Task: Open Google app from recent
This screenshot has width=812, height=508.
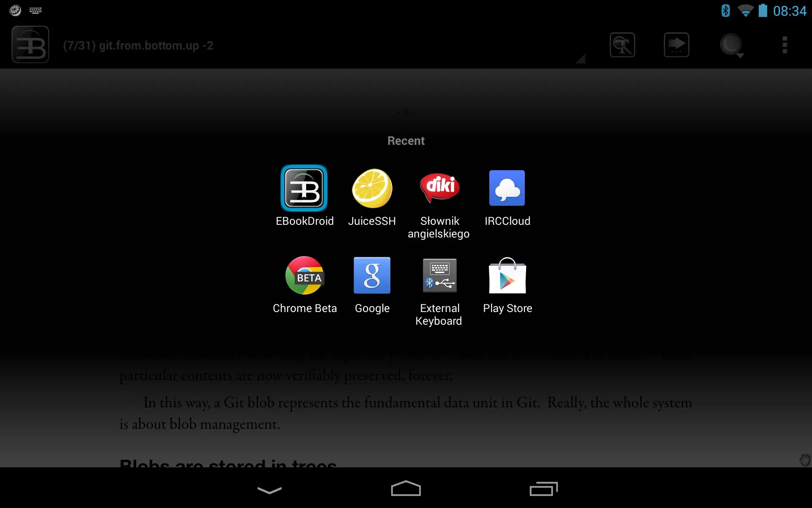Action: [372, 276]
